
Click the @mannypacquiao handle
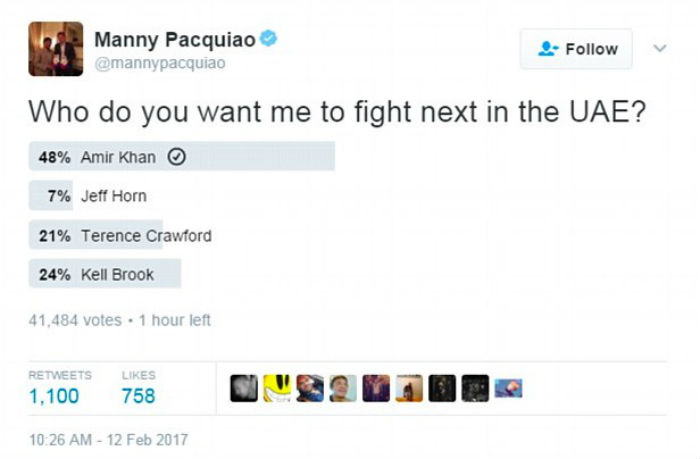160,63
